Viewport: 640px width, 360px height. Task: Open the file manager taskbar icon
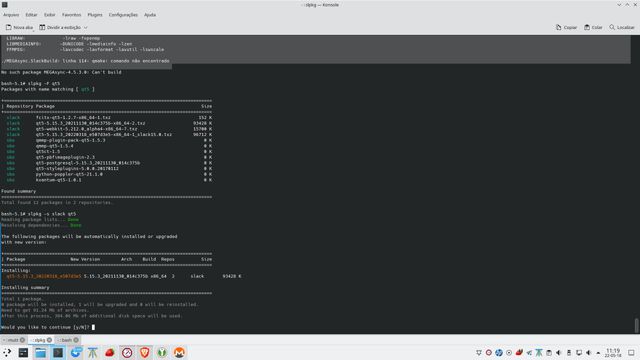pyautogui.click(x=40, y=352)
